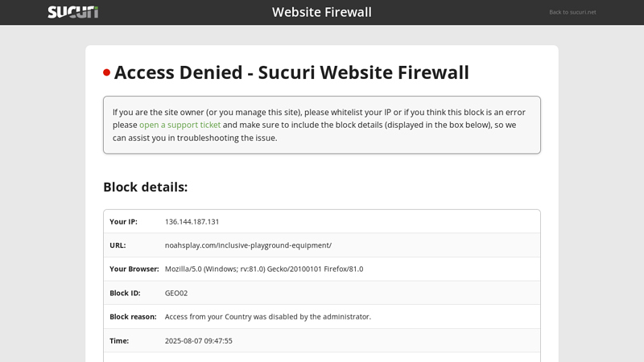The width and height of the screenshot is (644, 362).
Task: Click the Block reason text about Country
Action: (268, 317)
